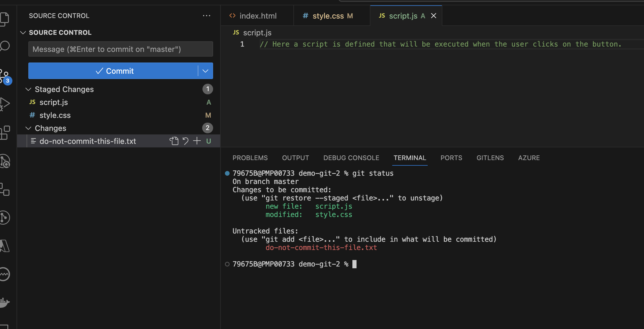Click 'new file: script.js' in terminal

(x=309, y=206)
